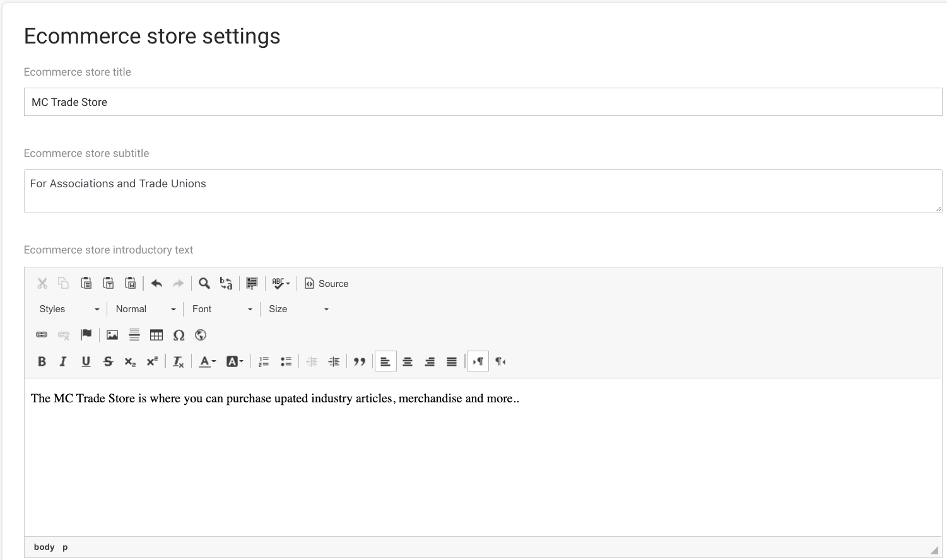Screen dimensions: 947x560
Task: Open the Replace tool icon
Action: pyautogui.click(x=226, y=284)
